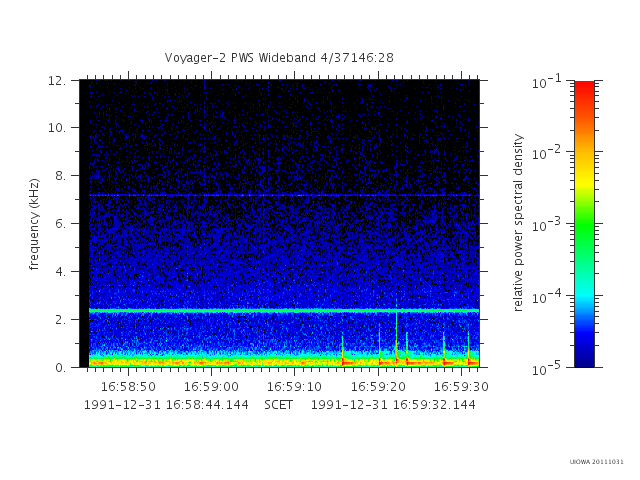Click the 6. frequency tick label

pyautogui.click(x=60, y=223)
